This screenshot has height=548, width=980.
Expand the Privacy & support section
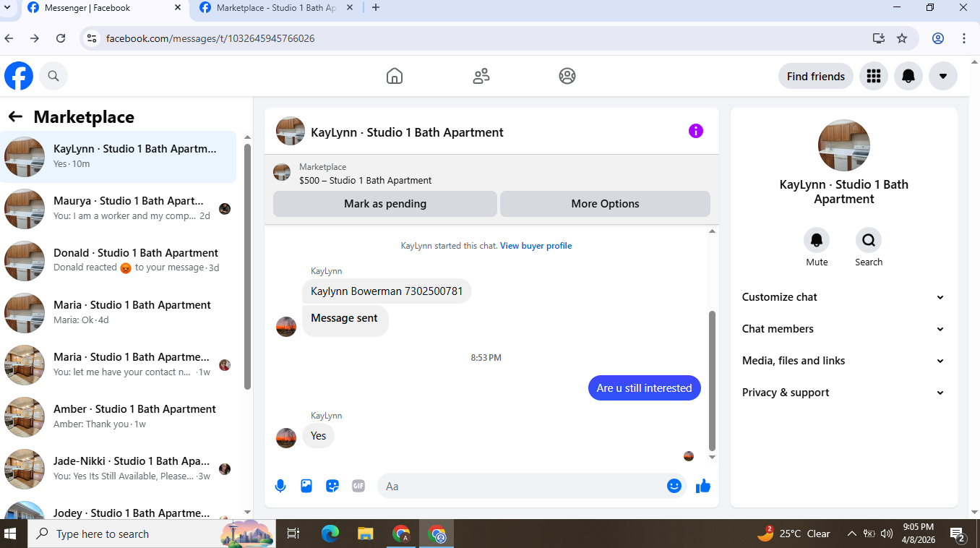(x=843, y=393)
